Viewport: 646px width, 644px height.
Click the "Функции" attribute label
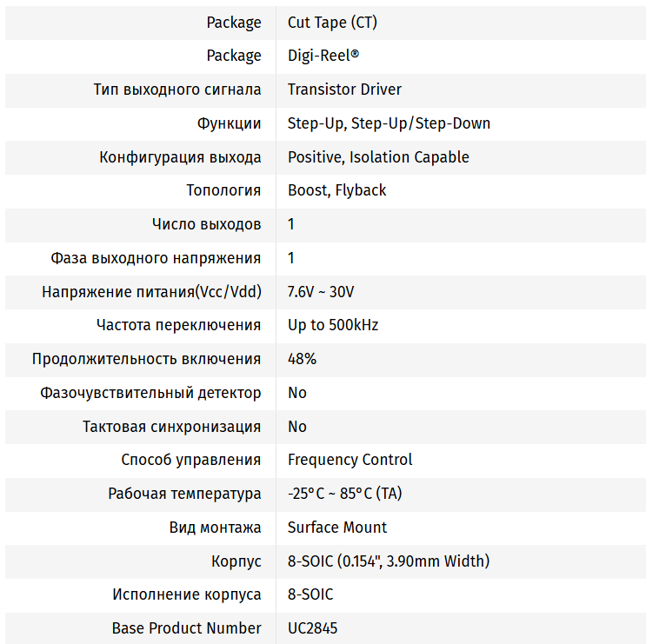coord(229,123)
